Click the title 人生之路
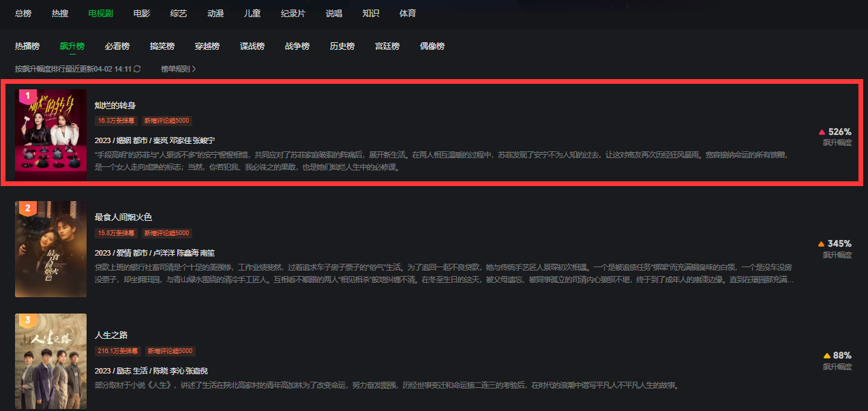868x411 pixels. pyautogui.click(x=111, y=335)
